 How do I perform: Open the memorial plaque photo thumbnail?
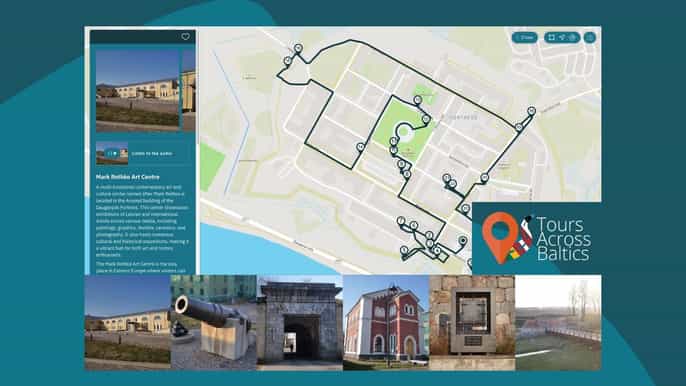tap(472, 323)
